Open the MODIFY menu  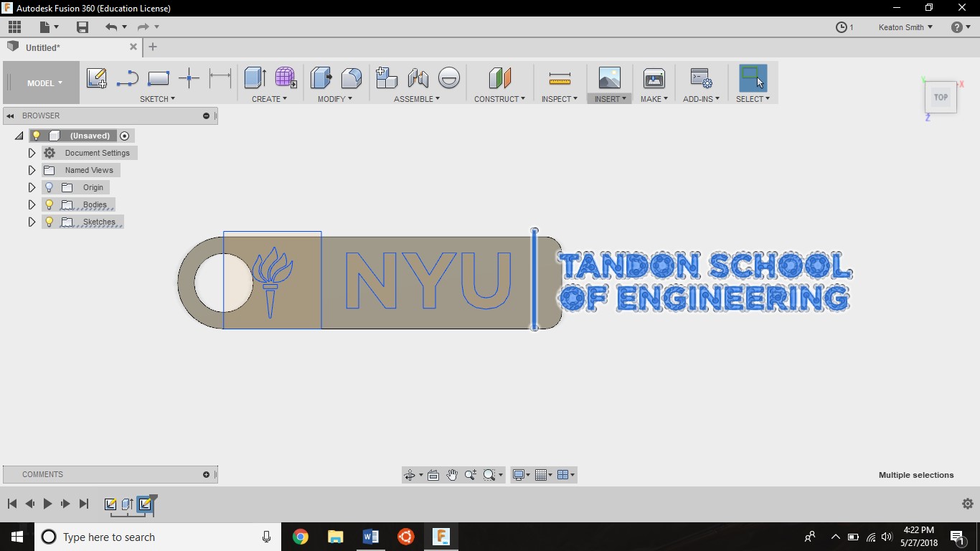(335, 99)
